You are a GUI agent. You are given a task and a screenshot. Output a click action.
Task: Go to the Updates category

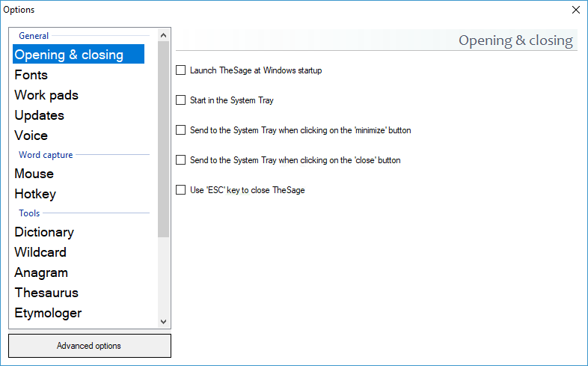tap(40, 115)
